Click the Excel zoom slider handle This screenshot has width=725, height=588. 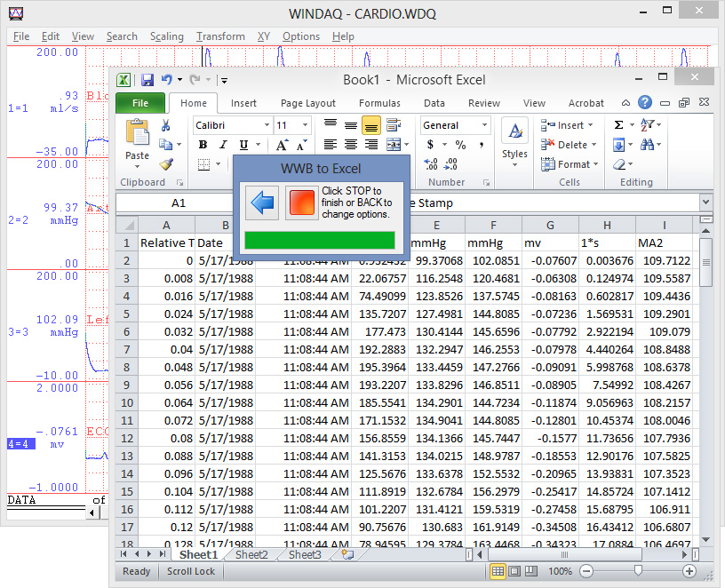(638, 571)
